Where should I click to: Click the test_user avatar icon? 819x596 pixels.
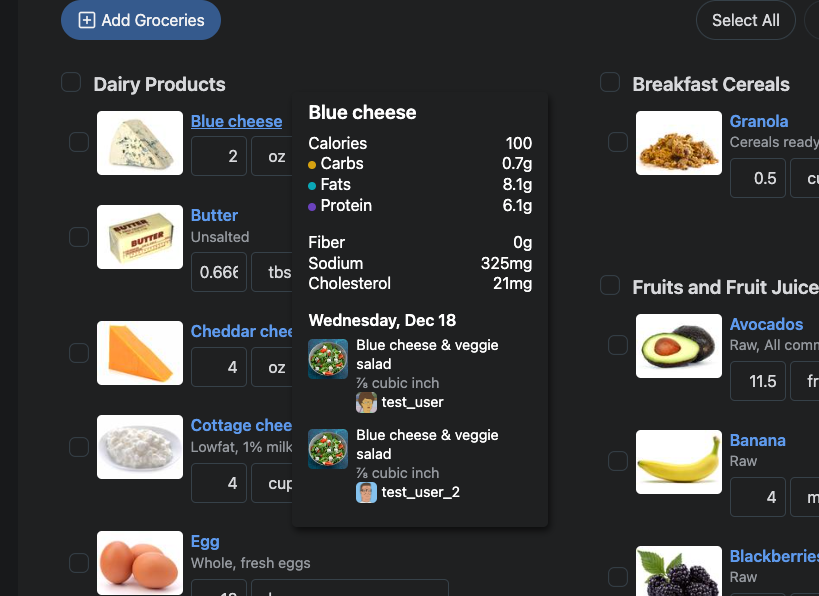367,402
